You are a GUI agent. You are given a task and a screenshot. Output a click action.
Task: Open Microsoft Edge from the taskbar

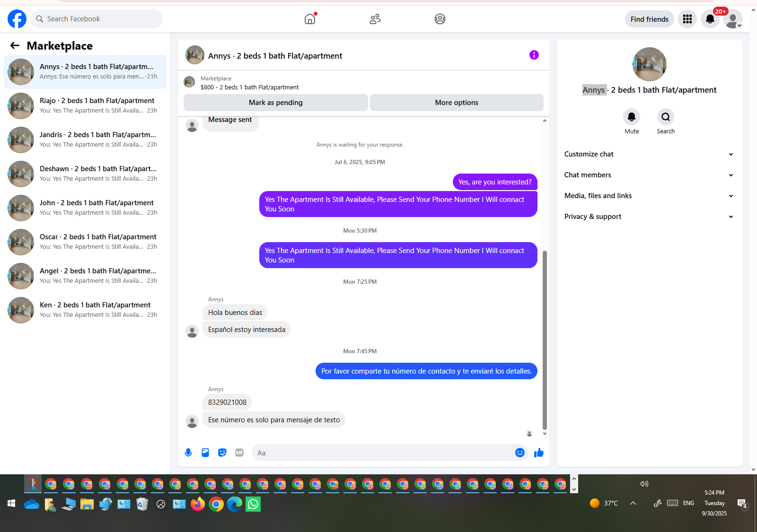click(x=234, y=504)
